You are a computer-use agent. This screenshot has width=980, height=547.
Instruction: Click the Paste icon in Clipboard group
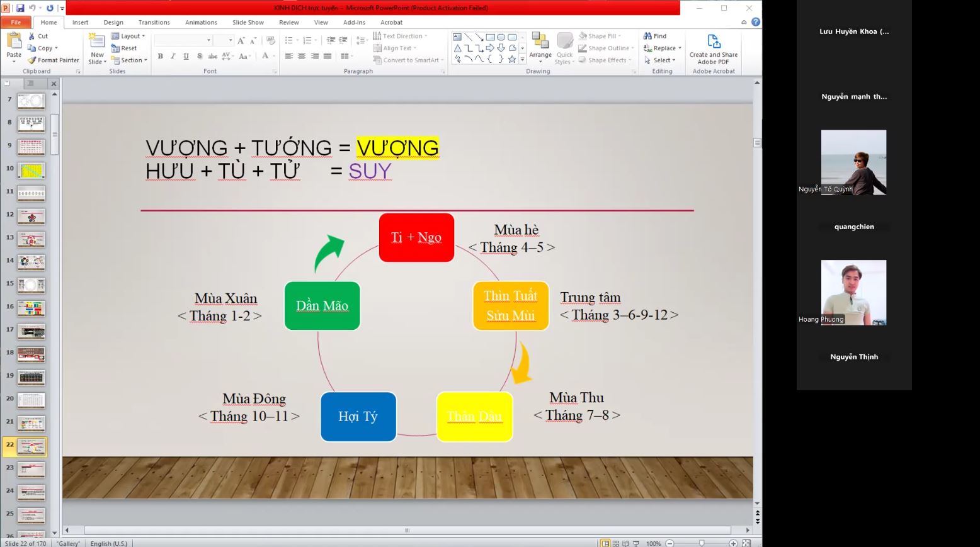click(14, 42)
